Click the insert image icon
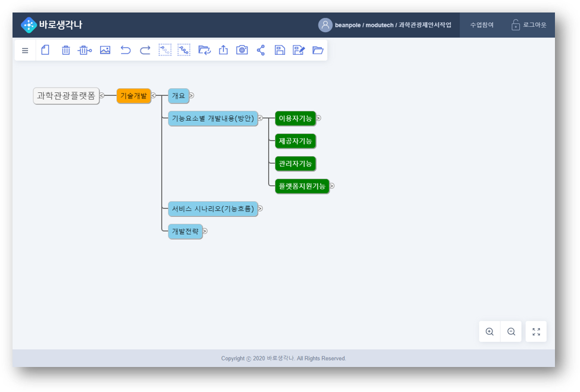The height and width of the screenshot is (392, 580). tap(106, 50)
